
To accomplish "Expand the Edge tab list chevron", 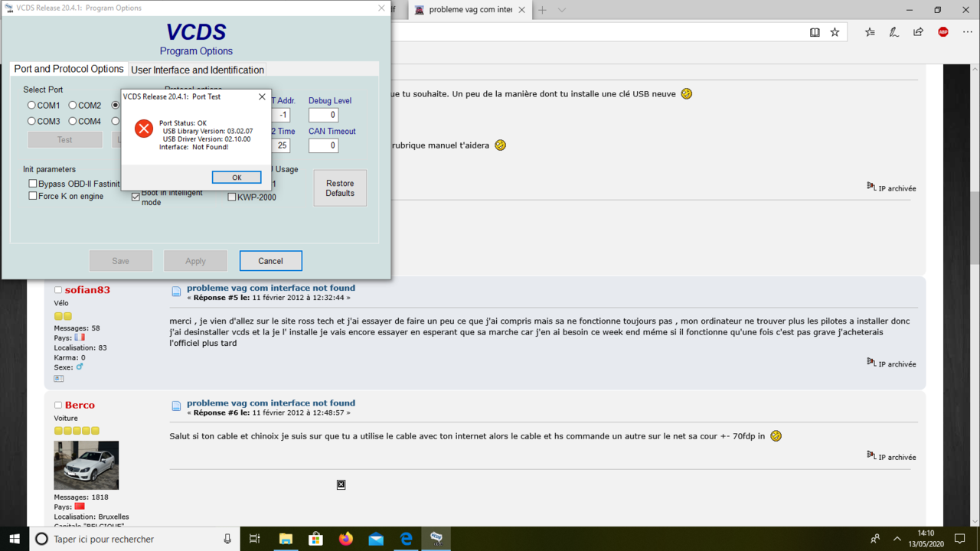I will [x=562, y=10].
